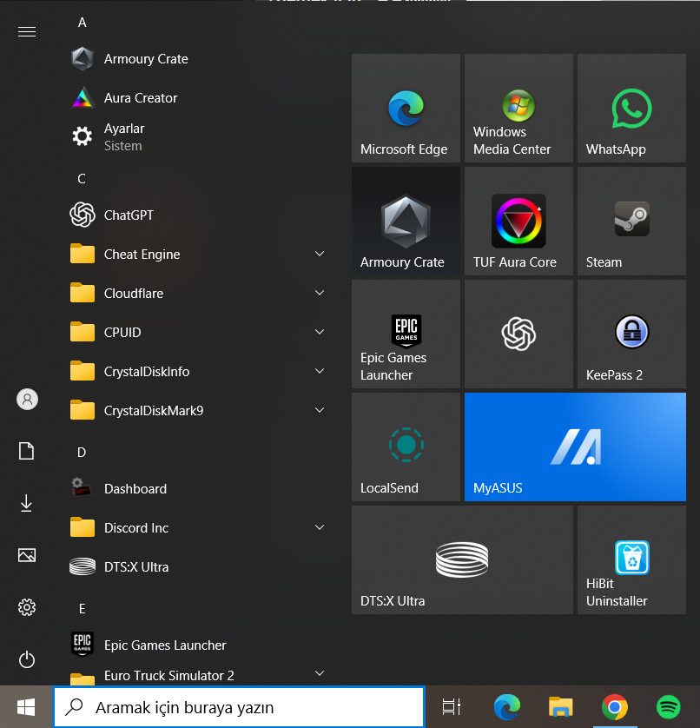Viewport: 700px width, 728px height.
Task: Open the KeePass 2 tile
Action: click(631, 334)
